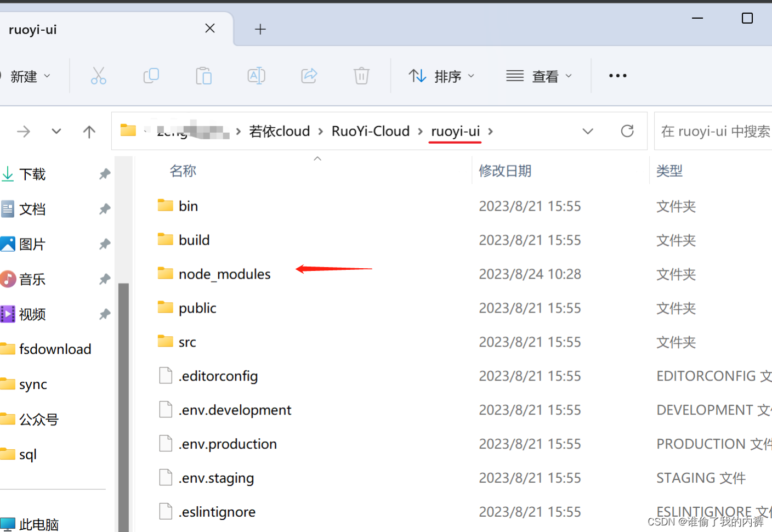The width and height of the screenshot is (772, 532).
Task: Click node_modules date 2023/8/24 10:28
Action: pyautogui.click(x=530, y=274)
